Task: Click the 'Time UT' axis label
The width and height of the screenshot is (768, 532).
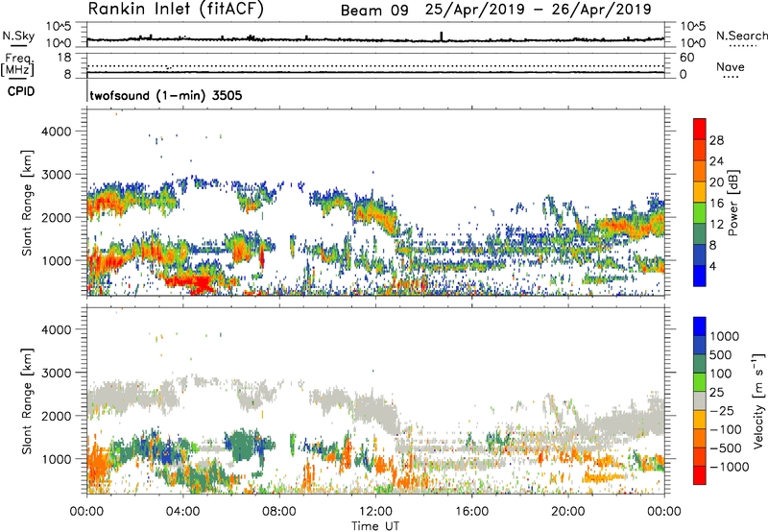Action: 375,526
